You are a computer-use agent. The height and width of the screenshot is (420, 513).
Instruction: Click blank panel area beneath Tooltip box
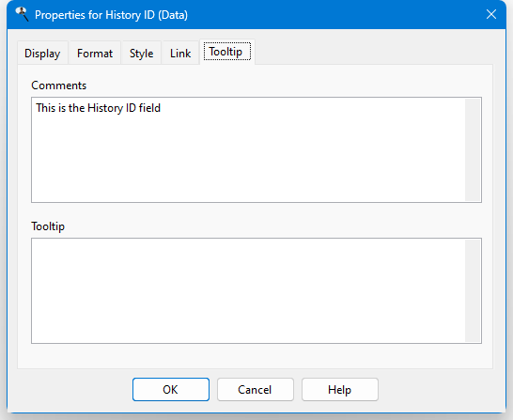click(x=256, y=356)
